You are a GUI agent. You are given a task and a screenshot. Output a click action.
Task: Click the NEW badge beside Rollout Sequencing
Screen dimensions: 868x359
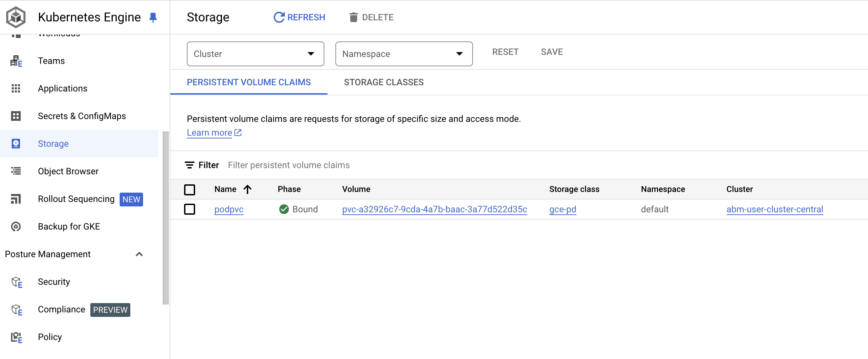pyautogui.click(x=131, y=199)
